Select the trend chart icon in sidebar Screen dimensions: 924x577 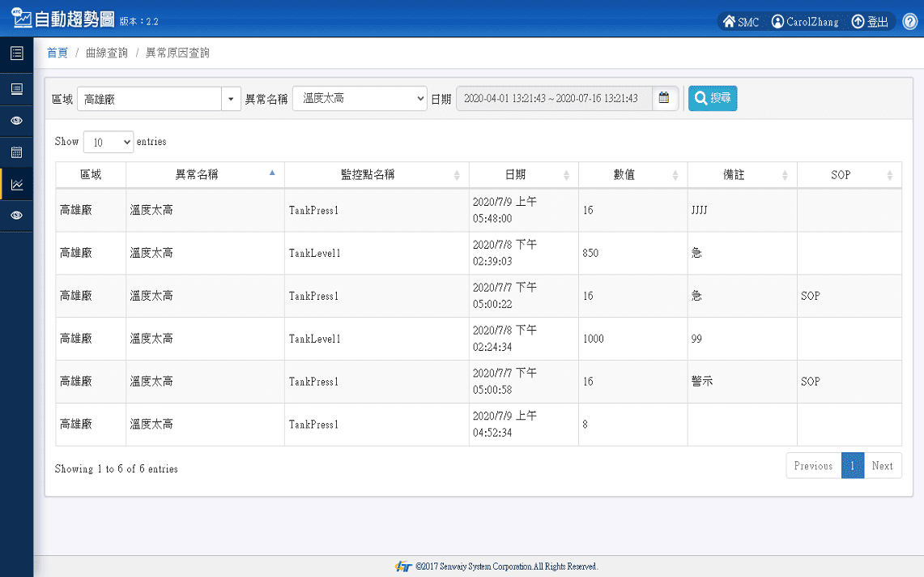point(15,184)
